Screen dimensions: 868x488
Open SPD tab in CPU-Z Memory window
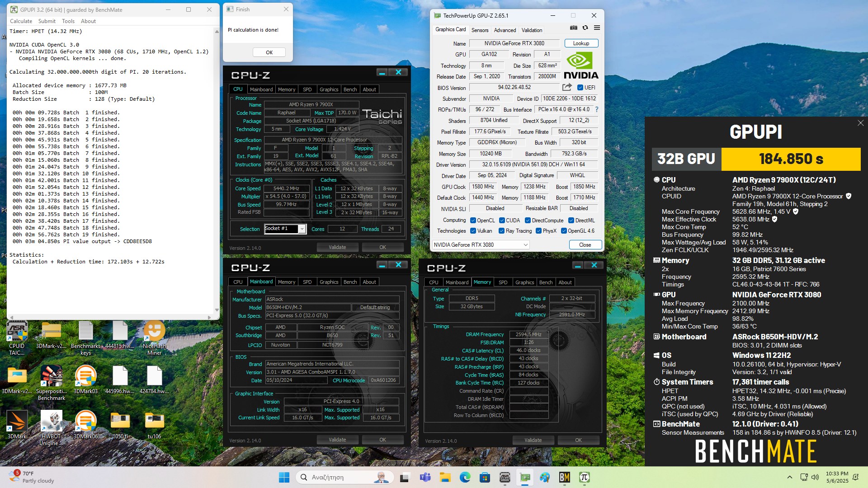[503, 282]
